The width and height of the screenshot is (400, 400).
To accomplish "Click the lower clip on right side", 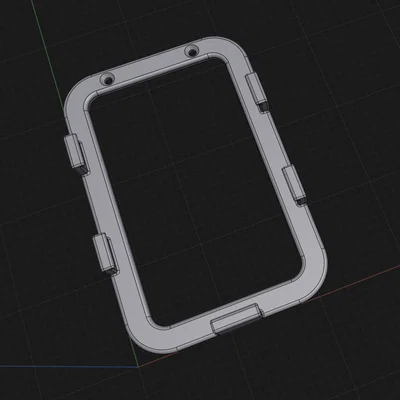I will (x=295, y=185).
